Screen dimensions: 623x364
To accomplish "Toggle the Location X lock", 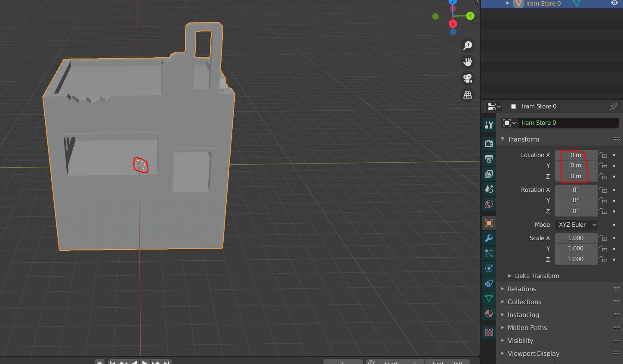I will coord(604,155).
